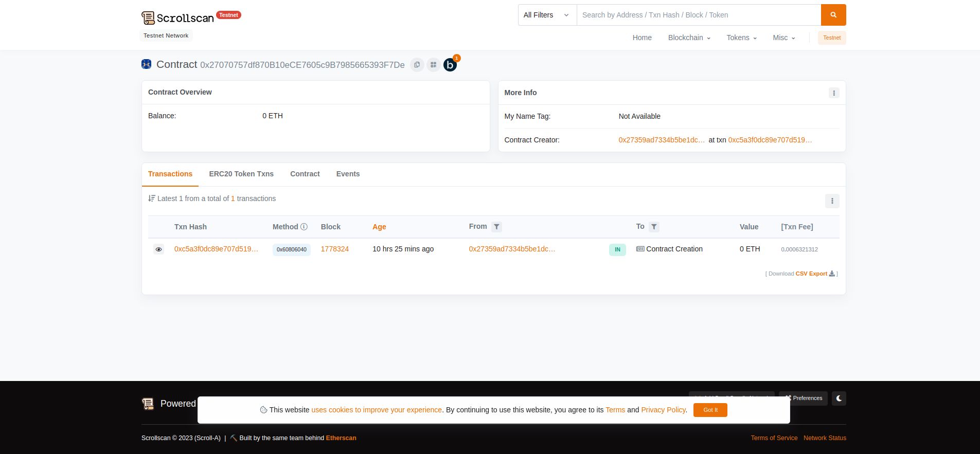Open Terms of Service footer link
Viewport: 980px width, 454px height.
tap(774, 438)
